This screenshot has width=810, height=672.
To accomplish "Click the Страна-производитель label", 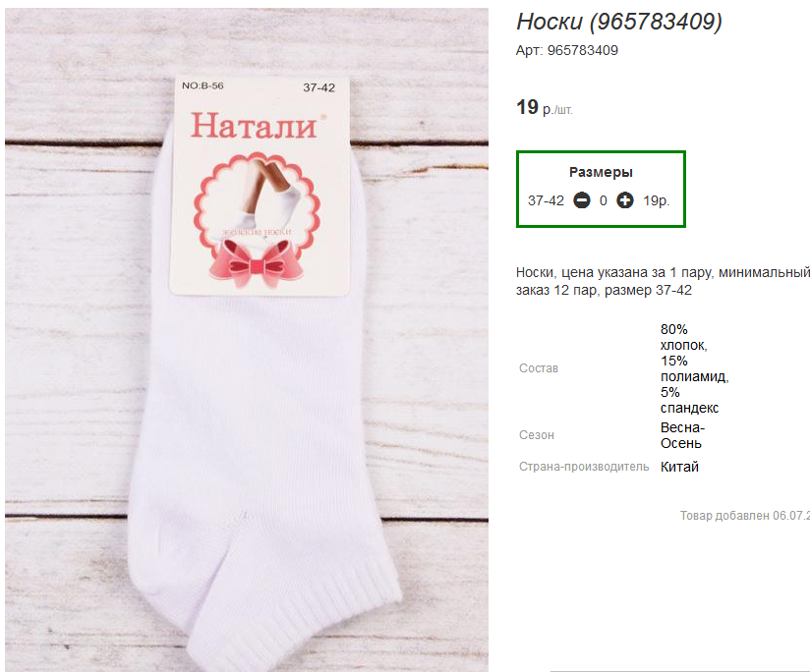I will (584, 467).
